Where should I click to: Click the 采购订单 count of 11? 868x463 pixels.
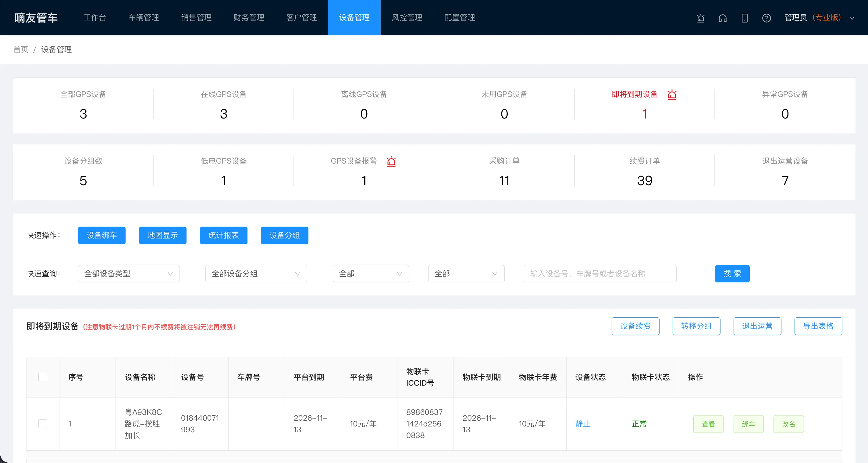point(504,181)
